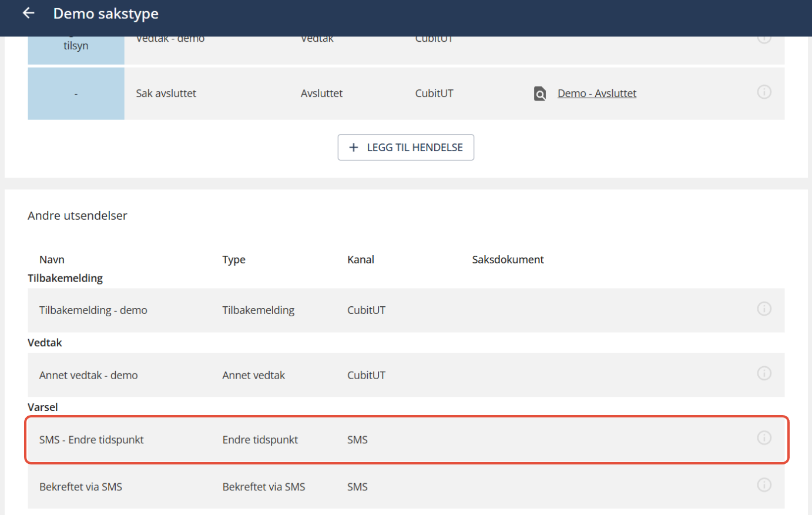Click the Saksdokument column header
The width and height of the screenshot is (812, 515).
point(508,260)
